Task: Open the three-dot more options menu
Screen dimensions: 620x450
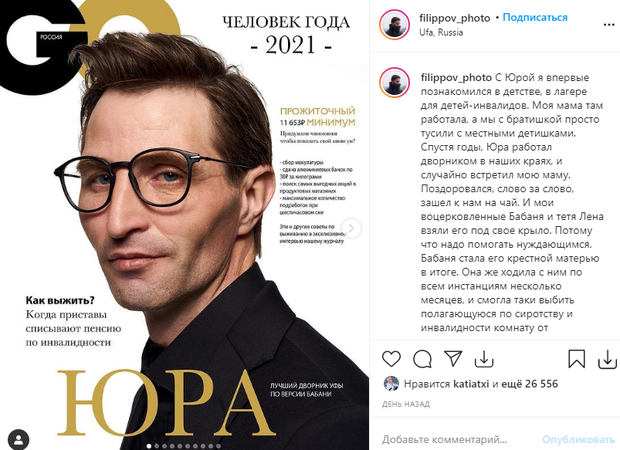Action: pyautogui.click(x=609, y=25)
